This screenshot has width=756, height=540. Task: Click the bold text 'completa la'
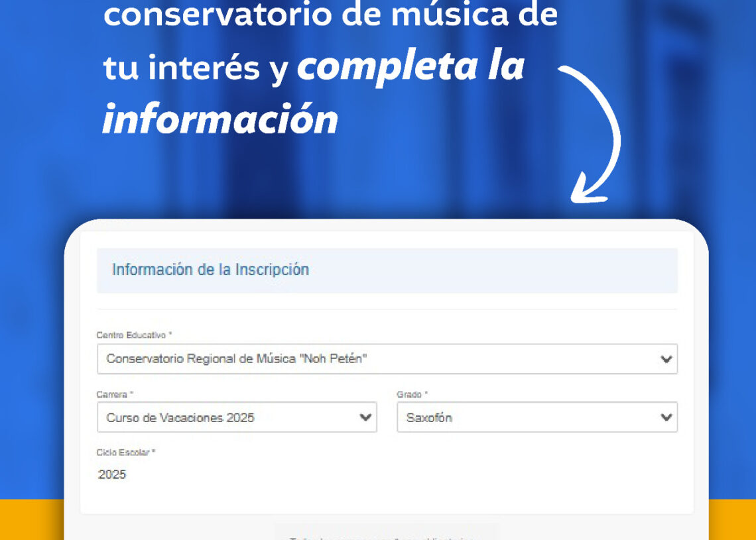point(411,68)
